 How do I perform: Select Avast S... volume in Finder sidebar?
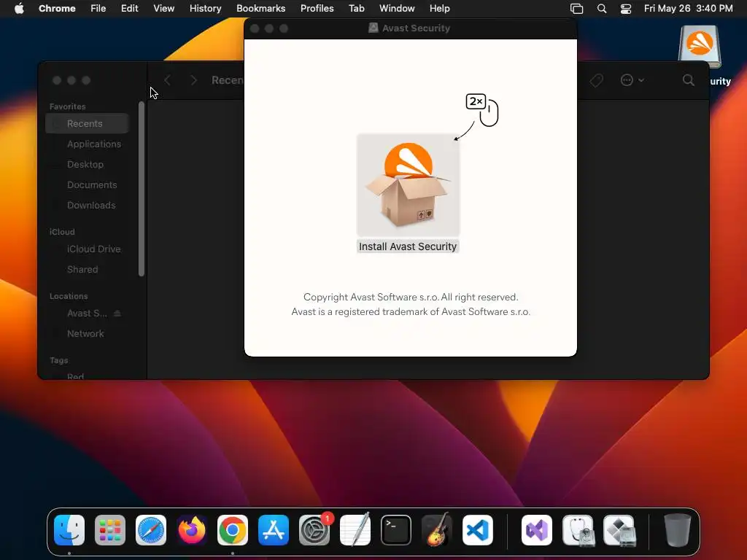point(87,314)
